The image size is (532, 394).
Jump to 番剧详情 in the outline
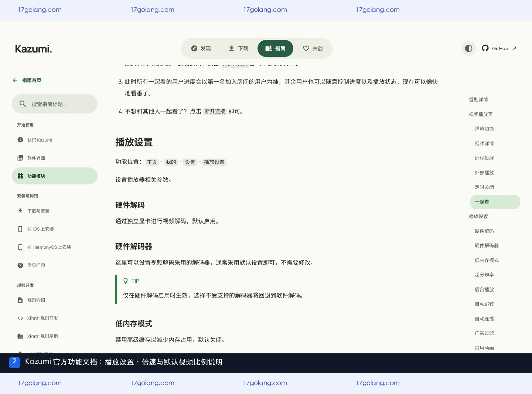(478, 99)
